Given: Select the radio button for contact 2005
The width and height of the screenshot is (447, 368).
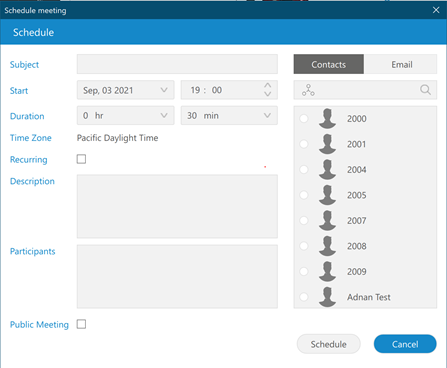Looking at the screenshot, I should click(304, 195).
